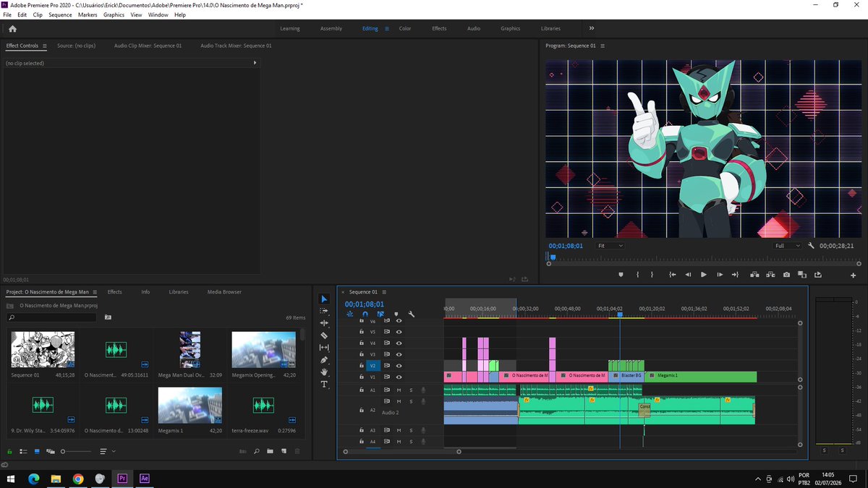The height and width of the screenshot is (488, 868).
Task: Open the Program monitor button editor plus
Action: tap(854, 275)
